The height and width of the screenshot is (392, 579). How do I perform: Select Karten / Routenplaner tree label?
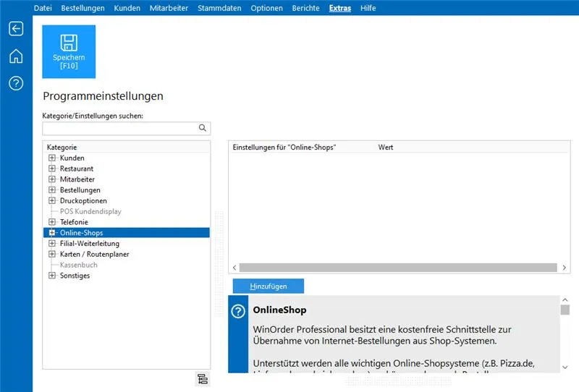click(x=95, y=255)
